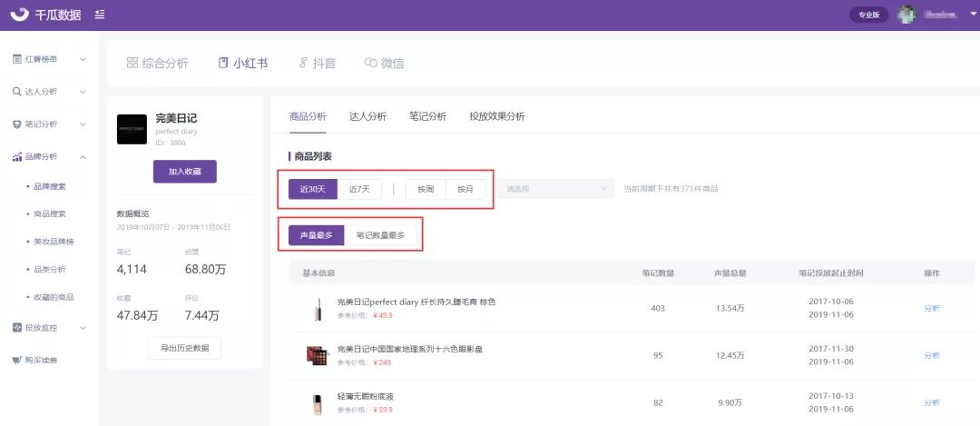The height and width of the screenshot is (426, 980).
Task: Click the 加入收藏 button
Action: pyautogui.click(x=185, y=172)
